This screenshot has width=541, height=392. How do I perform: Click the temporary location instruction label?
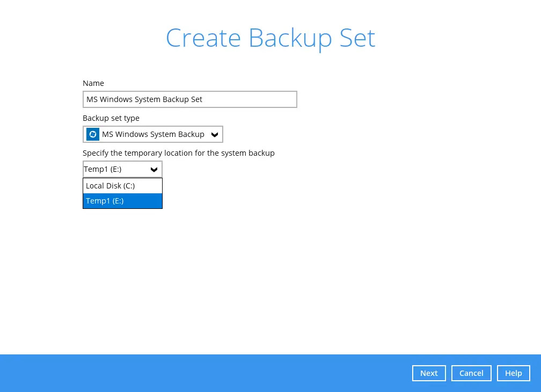pos(178,153)
